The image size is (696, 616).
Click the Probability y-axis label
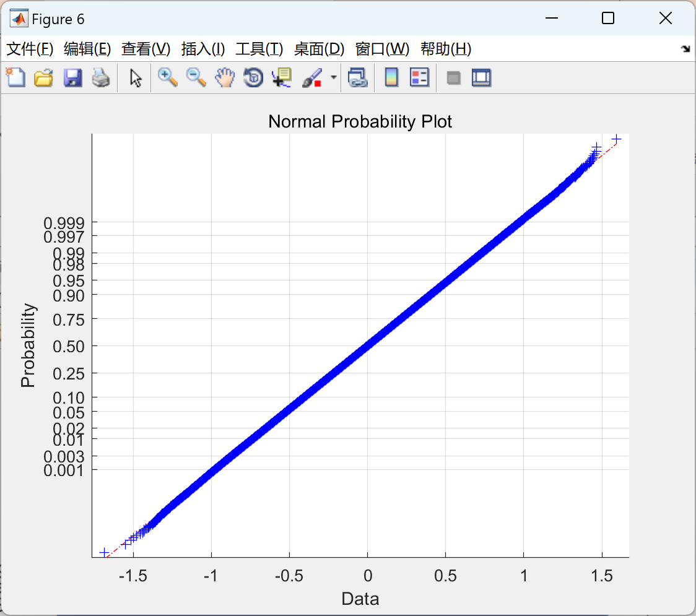coord(27,345)
